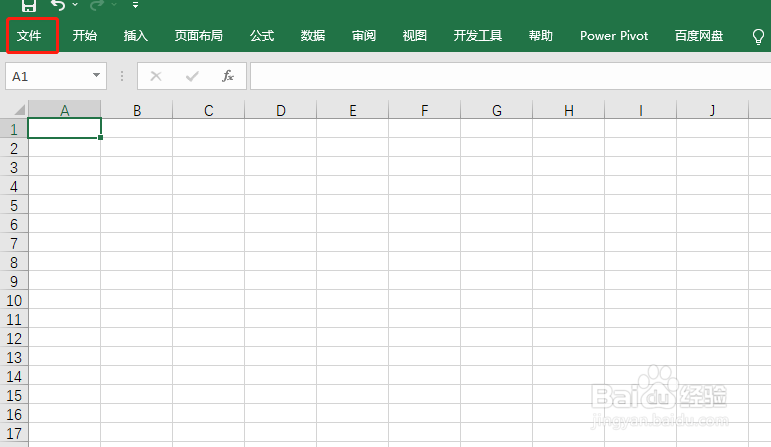Expand the Name Box dropdown arrow
This screenshot has height=447, width=771.
pyautogui.click(x=96, y=75)
